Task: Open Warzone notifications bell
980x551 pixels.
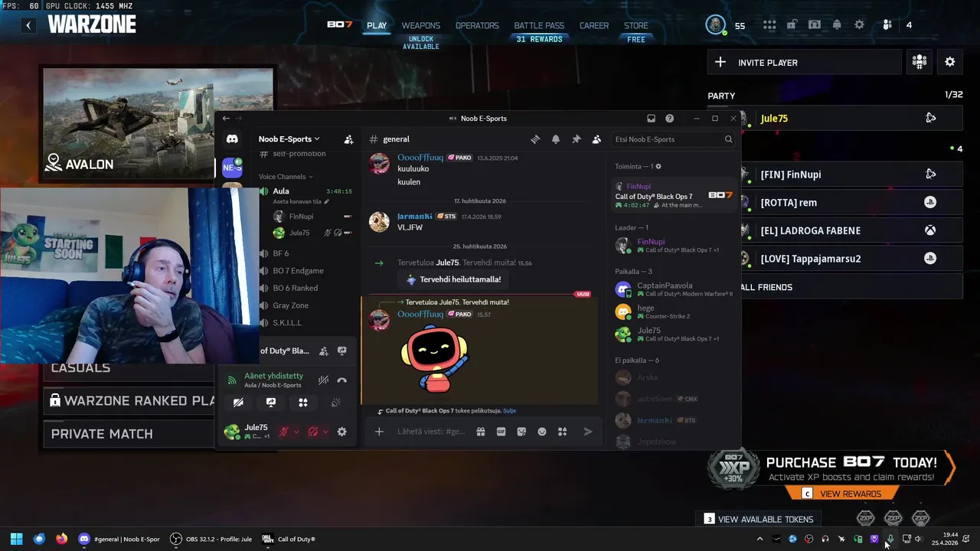Action: pyautogui.click(x=837, y=25)
